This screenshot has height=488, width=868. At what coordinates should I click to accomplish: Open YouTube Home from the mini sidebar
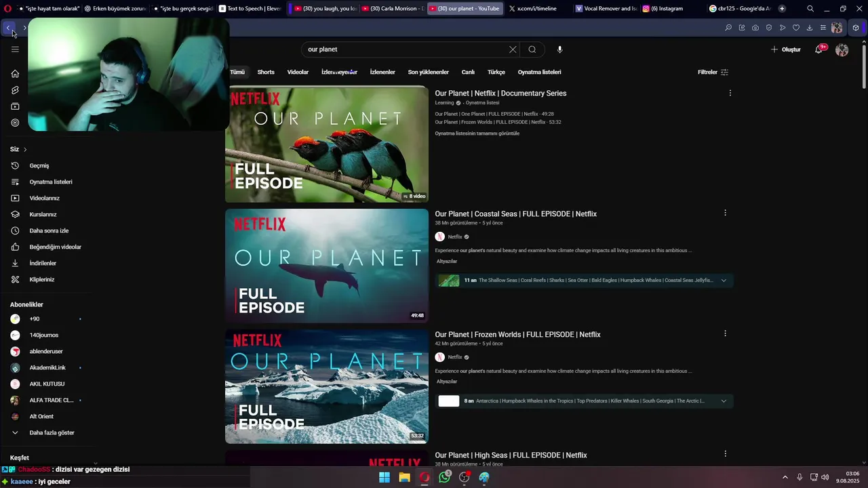(x=15, y=74)
